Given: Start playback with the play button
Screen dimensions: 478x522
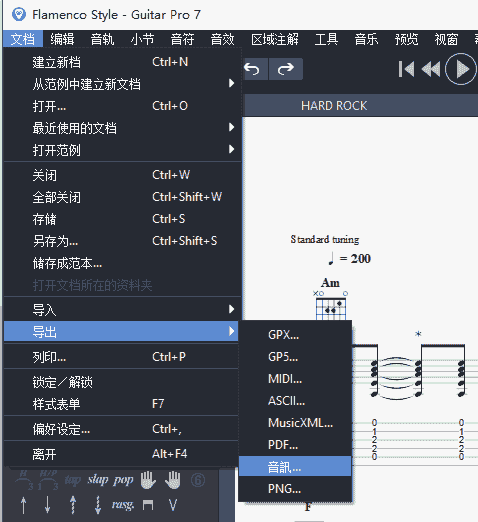Looking at the screenshot, I should point(461,69).
